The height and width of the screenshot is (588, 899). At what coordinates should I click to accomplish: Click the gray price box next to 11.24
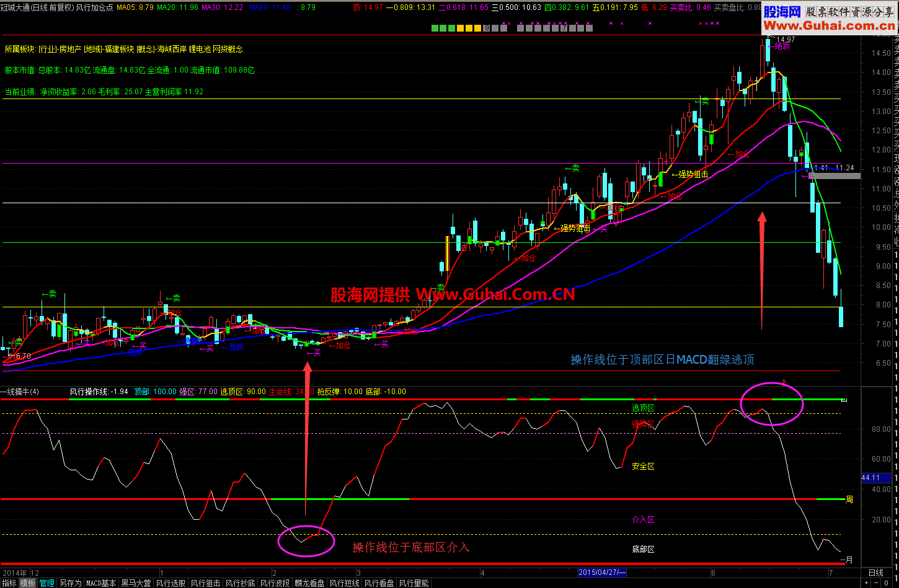click(835, 176)
